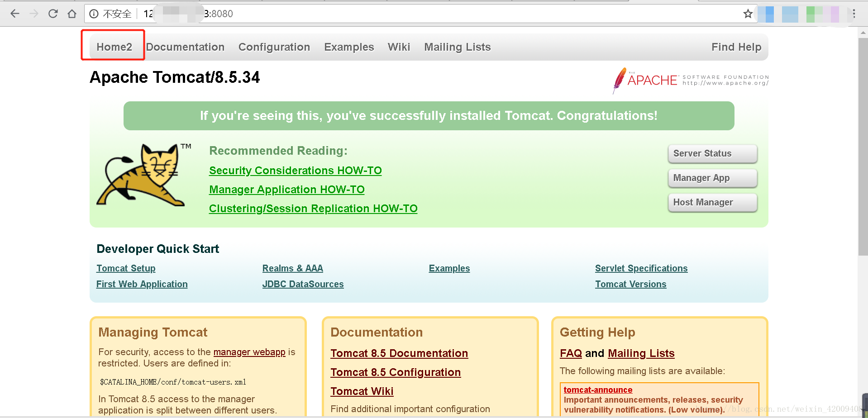868x418 pixels.
Task: Open the JDBC DataSources link
Action: point(303,284)
